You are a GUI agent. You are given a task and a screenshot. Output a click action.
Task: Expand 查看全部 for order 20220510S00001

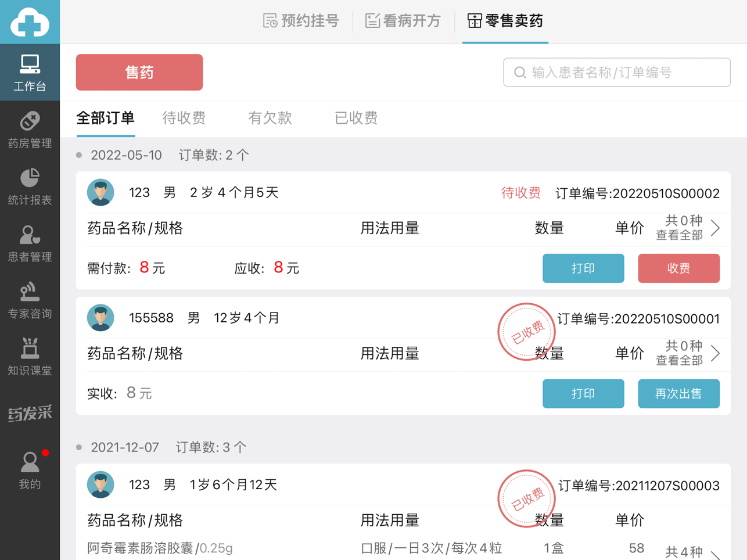pyautogui.click(x=688, y=353)
